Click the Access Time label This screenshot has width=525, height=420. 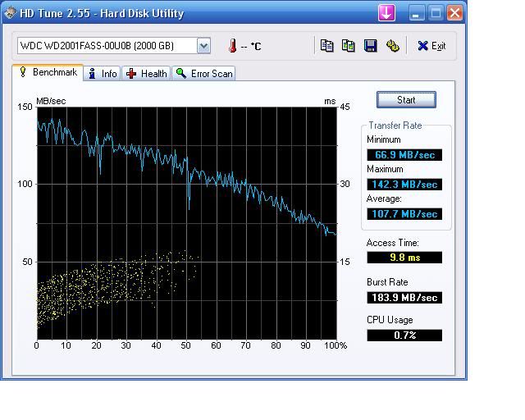pyautogui.click(x=392, y=243)
